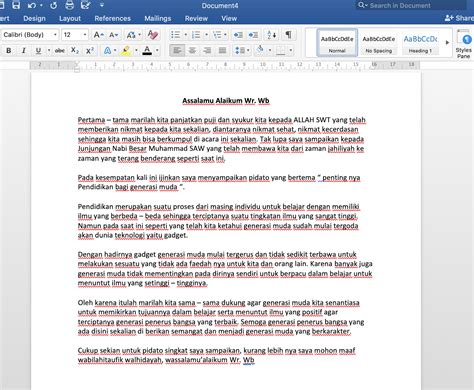Open the Review tab

196,18
